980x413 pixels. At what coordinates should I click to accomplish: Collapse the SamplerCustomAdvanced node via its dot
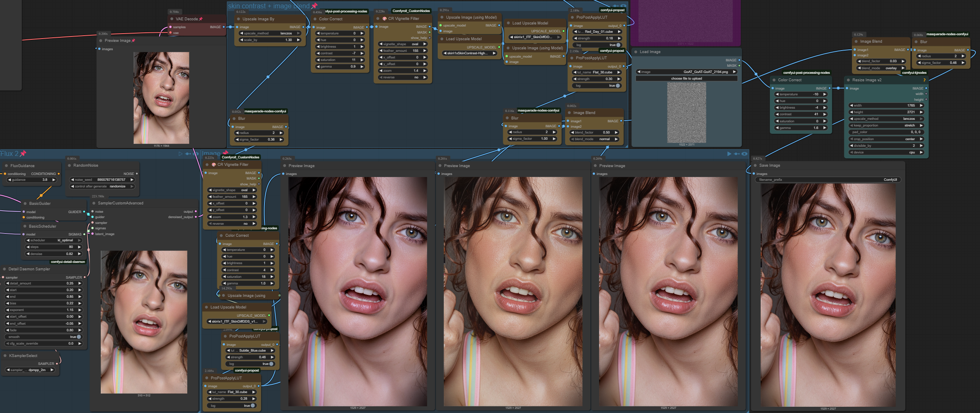pyautogui.click(x=94, y=203)
